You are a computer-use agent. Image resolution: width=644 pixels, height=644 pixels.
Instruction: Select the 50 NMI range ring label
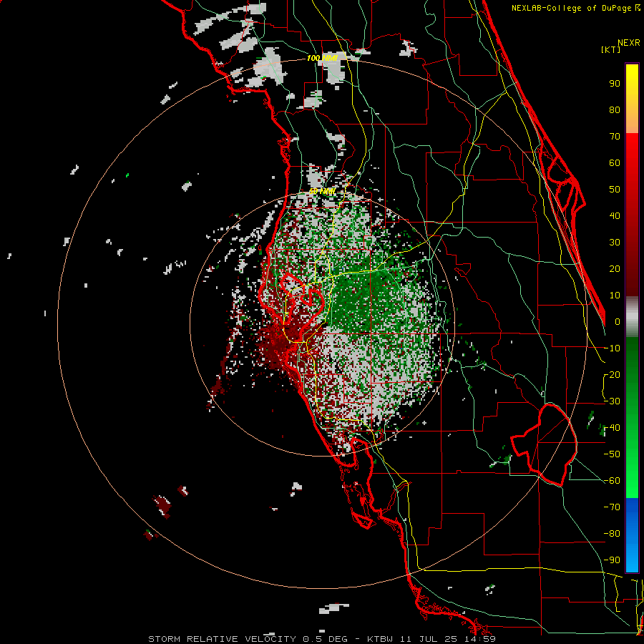coord(322,191)
